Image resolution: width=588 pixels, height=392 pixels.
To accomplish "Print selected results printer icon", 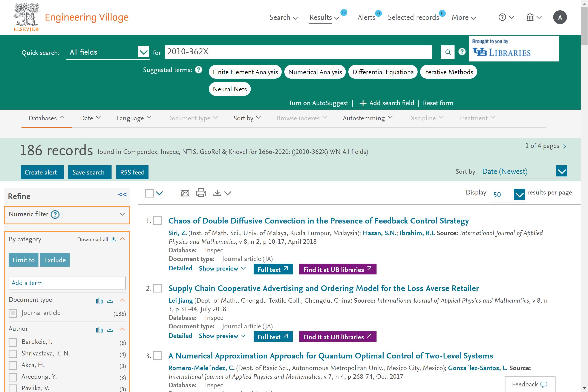I will (201, 193).
